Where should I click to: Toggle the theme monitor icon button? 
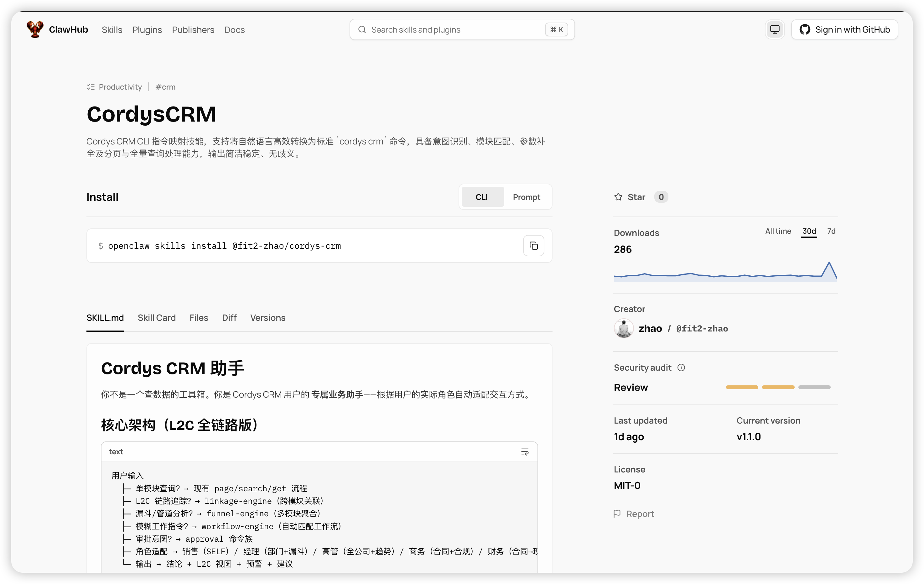pyautogui.click(x=775, y=29)
